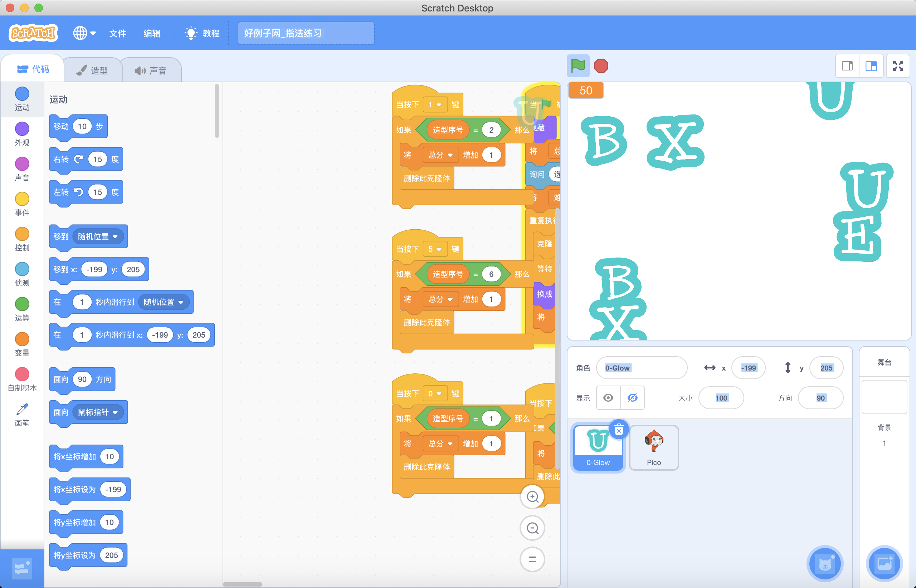Open key dropdown on 当按下 5 键 block

point(435,249)
